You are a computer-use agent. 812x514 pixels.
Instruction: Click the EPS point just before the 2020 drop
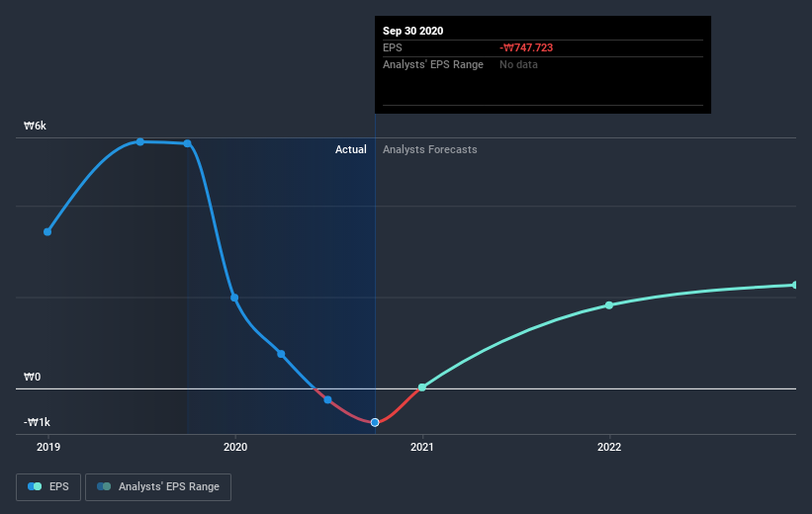tap(188, 143)
